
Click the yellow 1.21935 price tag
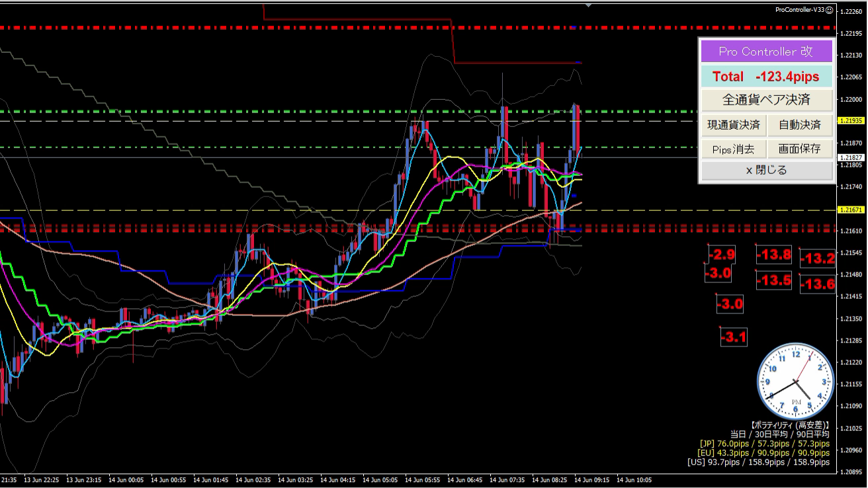click(x=851, y=121)
